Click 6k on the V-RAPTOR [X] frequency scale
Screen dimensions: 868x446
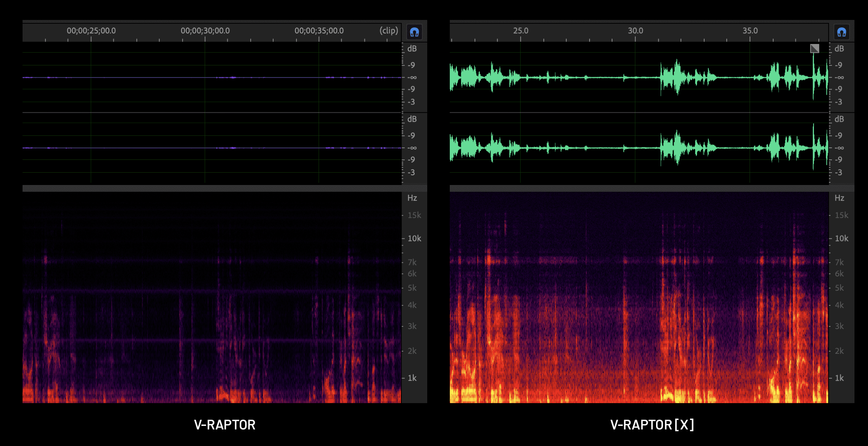[x=839, y=274]
